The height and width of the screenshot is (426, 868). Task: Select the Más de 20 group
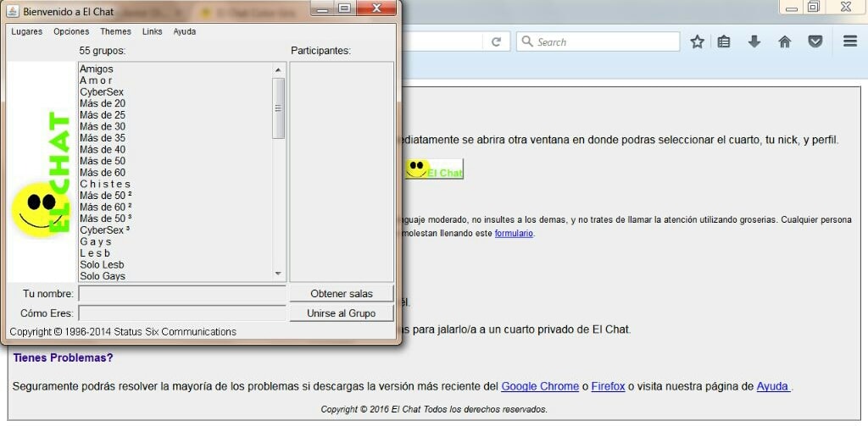pos(175,103)
